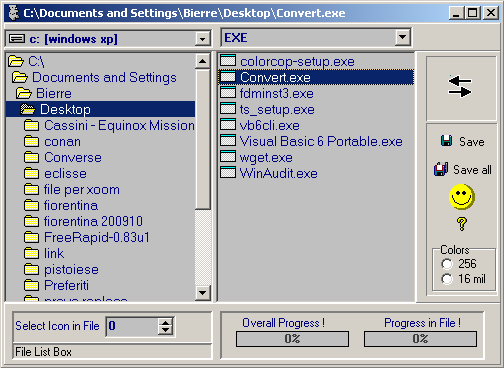The height and width of the screenshot is (368, 504).
Task: Click the folder icon of Cassini - Equinox Mission
Action: [32, 125]
